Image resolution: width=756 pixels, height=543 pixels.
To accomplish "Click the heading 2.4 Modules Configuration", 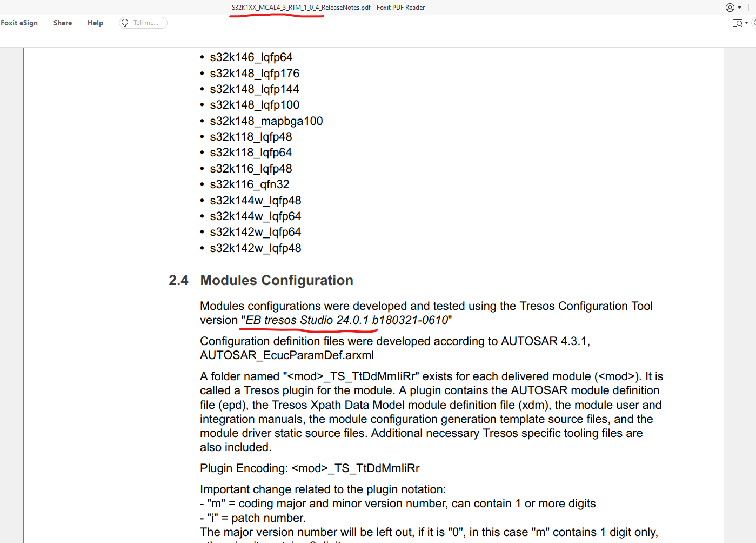I will click(x=260, y=280).
